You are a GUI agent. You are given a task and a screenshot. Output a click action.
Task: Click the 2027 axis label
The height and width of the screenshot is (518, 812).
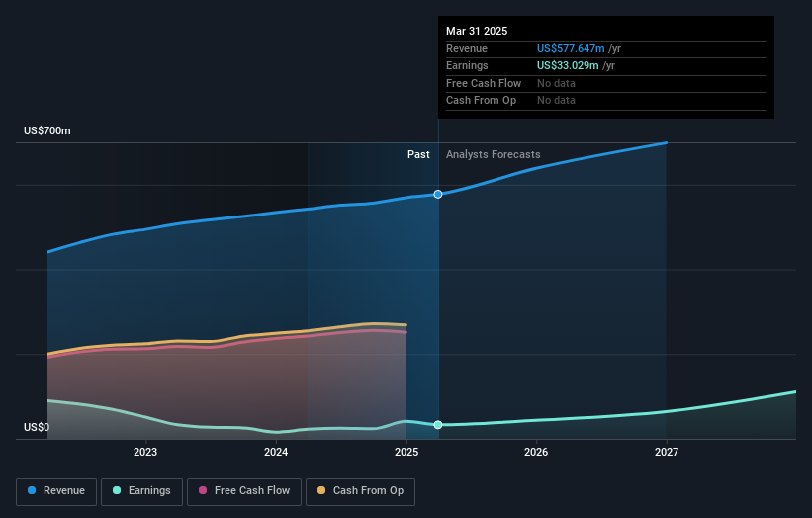tap(667, 453)
